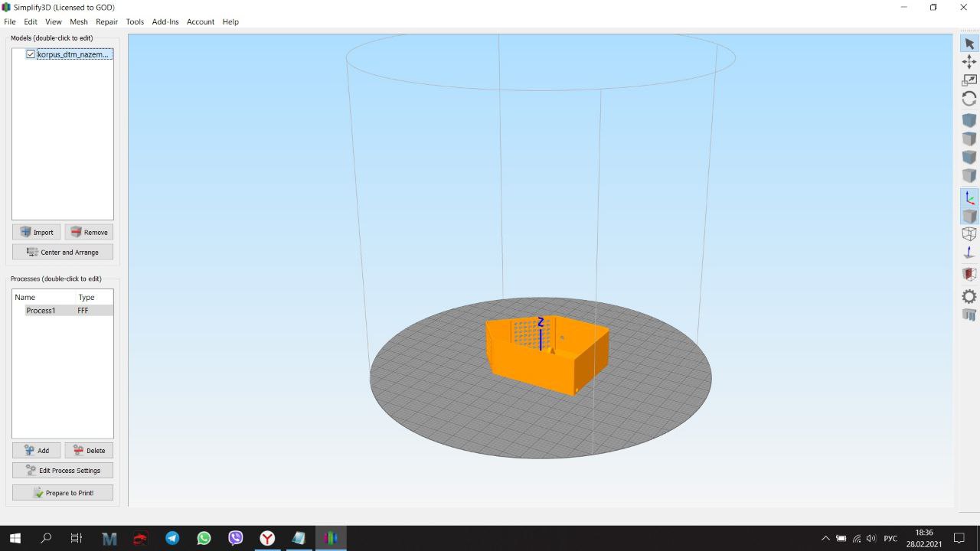Screen dimensions: 980x551
Task: Toggle solid model rendering
Action: (969, 216)
